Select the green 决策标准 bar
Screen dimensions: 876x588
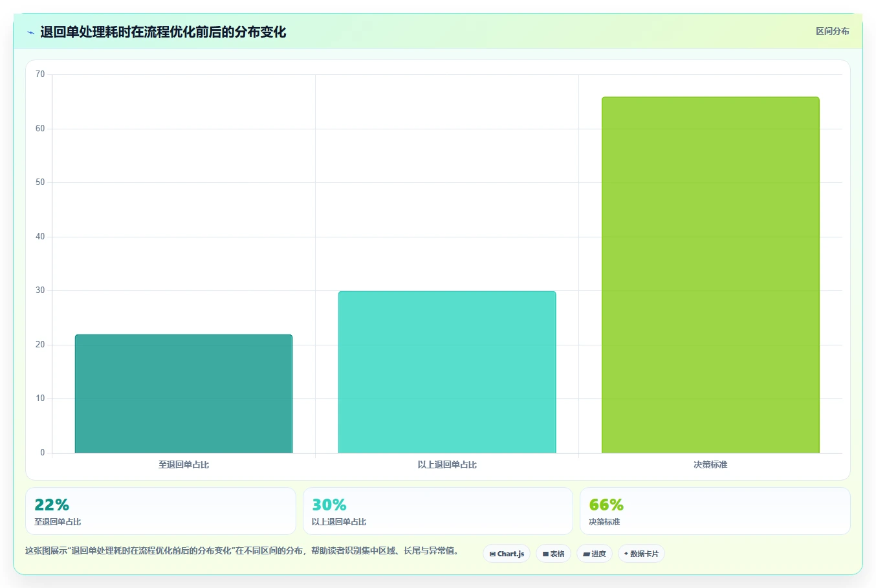(710, 275)
